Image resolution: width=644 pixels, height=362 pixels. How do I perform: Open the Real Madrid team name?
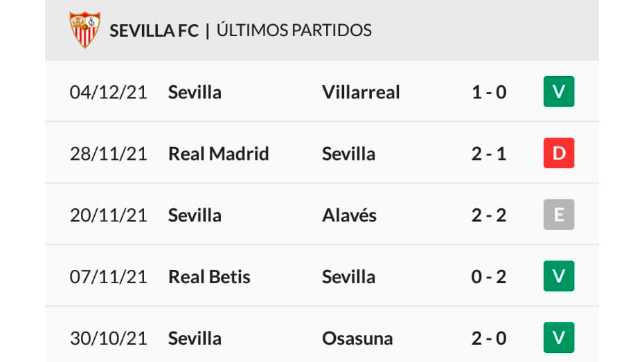pyautogui.click(x=218, y=154)
